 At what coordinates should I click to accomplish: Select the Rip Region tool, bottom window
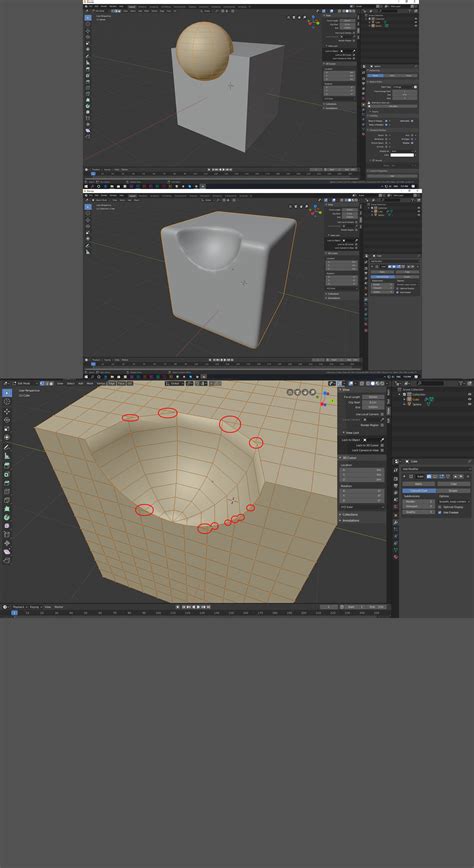click(x=7, y=561)
